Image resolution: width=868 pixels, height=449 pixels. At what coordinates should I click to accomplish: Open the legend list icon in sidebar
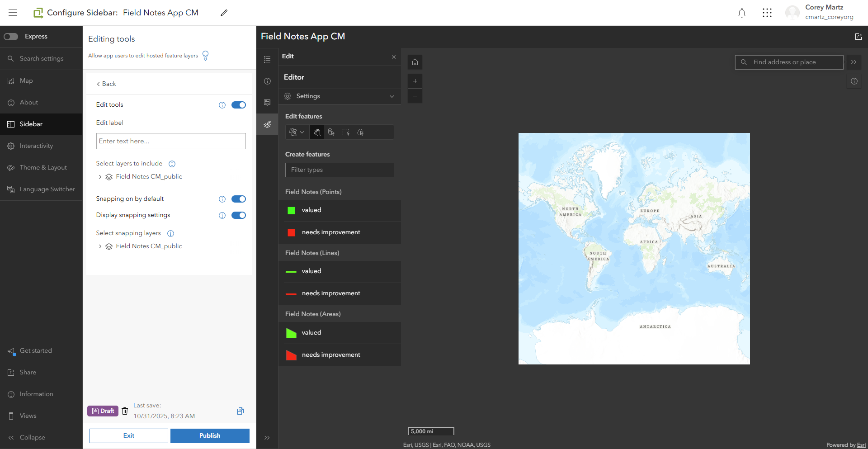tap(267, 60)
